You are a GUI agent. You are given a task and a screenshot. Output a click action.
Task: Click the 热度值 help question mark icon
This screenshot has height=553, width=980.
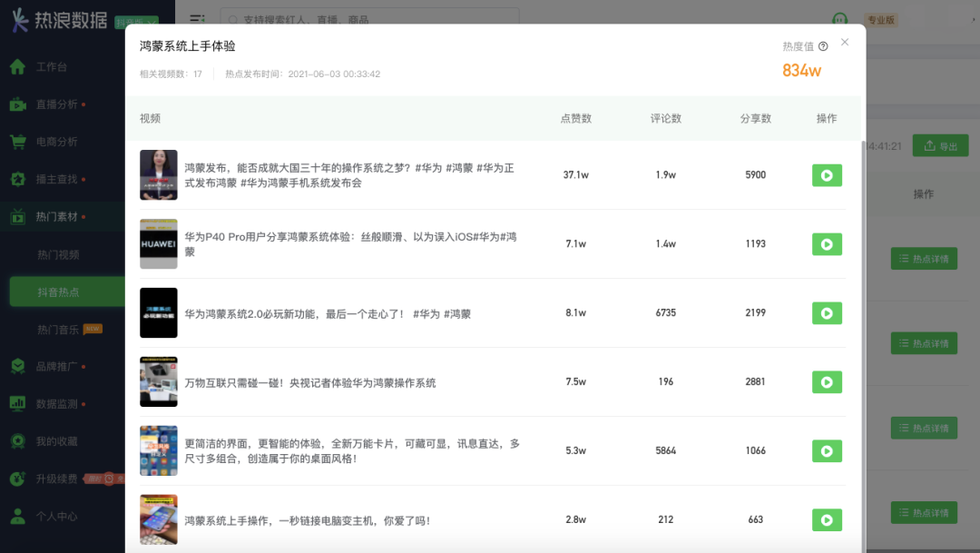pos(823,46)
